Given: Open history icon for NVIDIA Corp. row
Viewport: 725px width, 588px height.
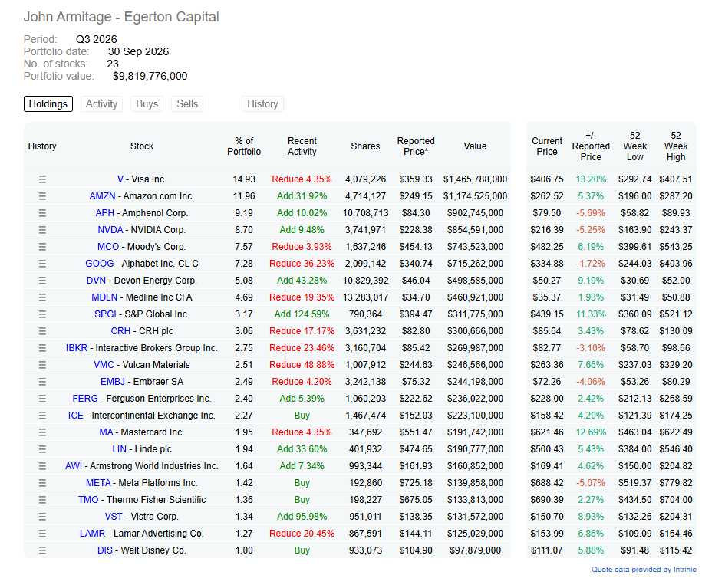Looking at the screenshot, I should [x=42, y=230].
